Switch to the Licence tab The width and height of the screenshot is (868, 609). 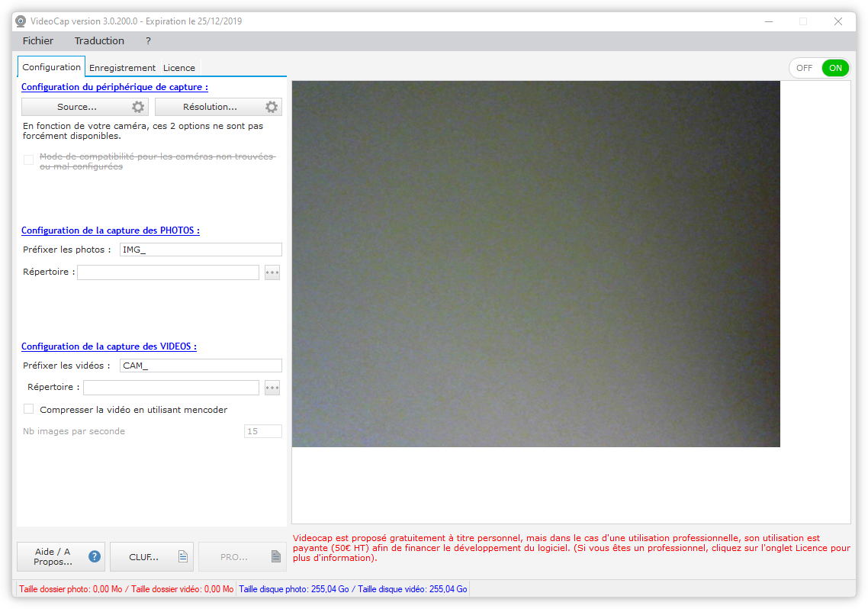point(179,68)
